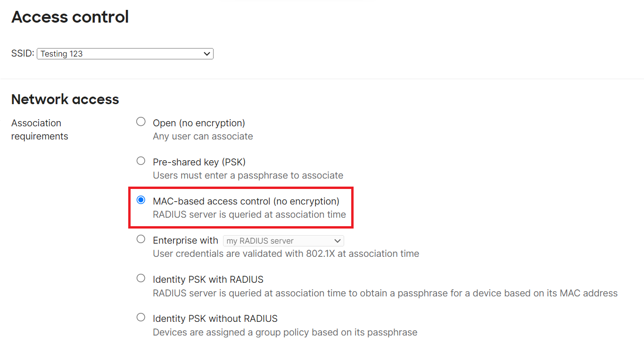Click the 'Network access' section heading
The width and height of the screenshot is (644, 352).
pos(65,99)
